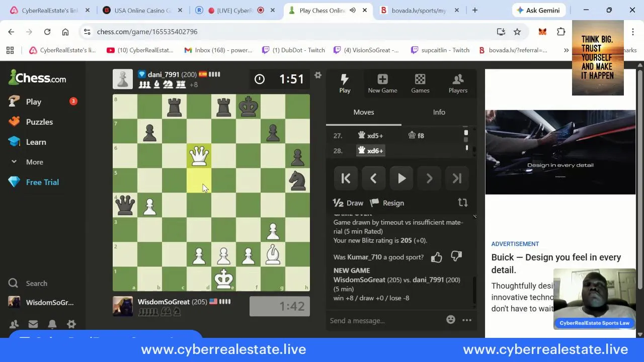Reload the browser page
The width and height of the screenshot is (644, 362).
point(47,32)
